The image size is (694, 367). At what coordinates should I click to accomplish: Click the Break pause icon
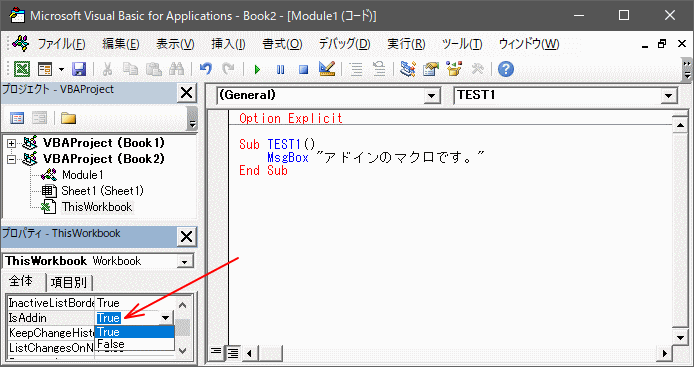(x=280, y=70)
